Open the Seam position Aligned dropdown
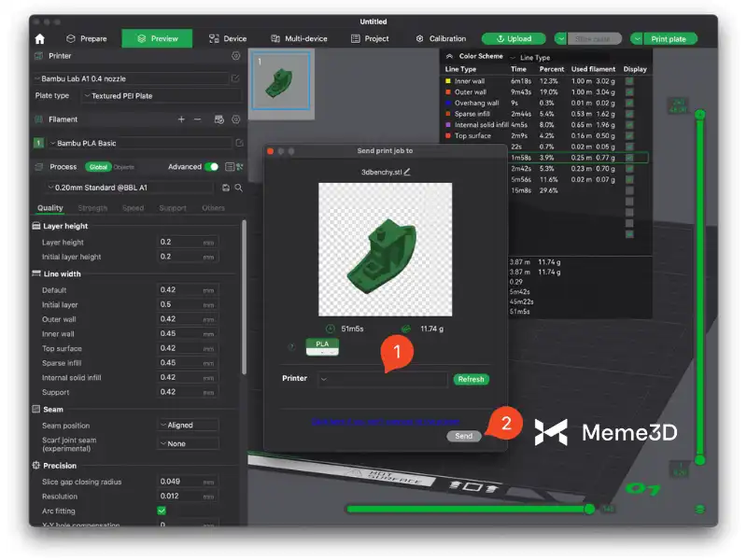The width and height of the screenshot is (747, 560). pyautogui.click(x=188, y=426)
